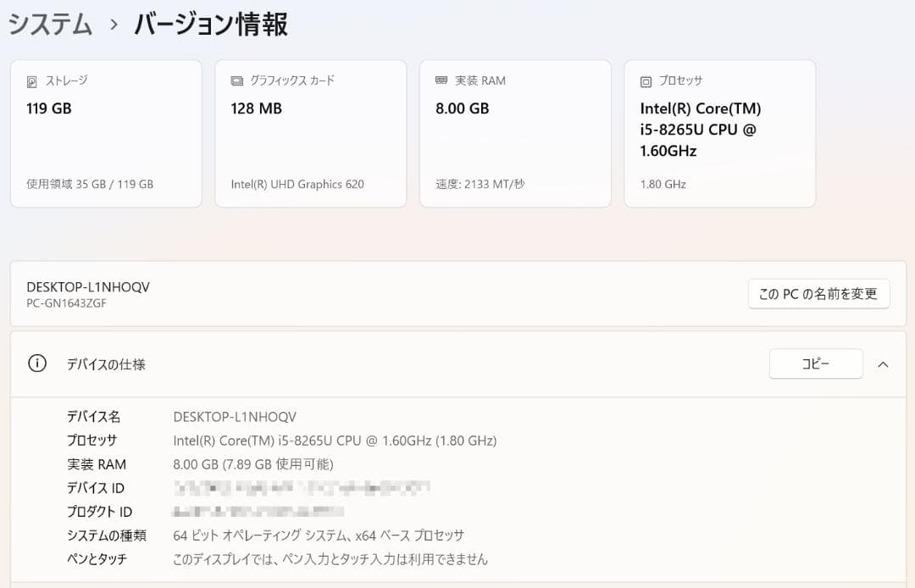Screen dimensions: 915x588
Task: Click the ストレージ card icon
Action: pos(32,80)
